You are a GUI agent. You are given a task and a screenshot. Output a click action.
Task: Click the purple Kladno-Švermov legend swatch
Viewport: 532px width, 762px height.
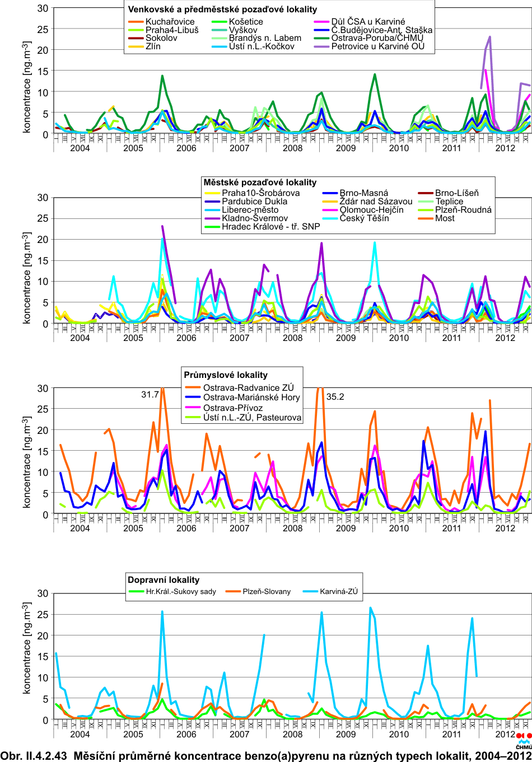(x=212, y=218)
